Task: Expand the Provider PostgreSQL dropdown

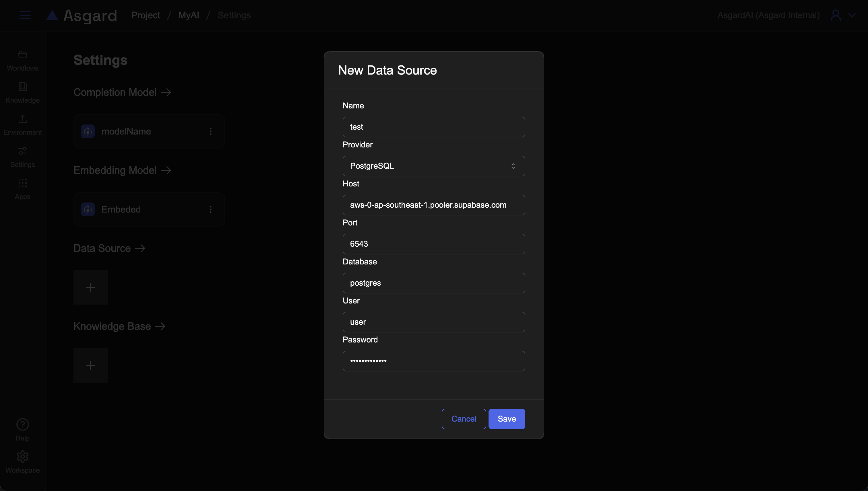Action: coord(434,166)
